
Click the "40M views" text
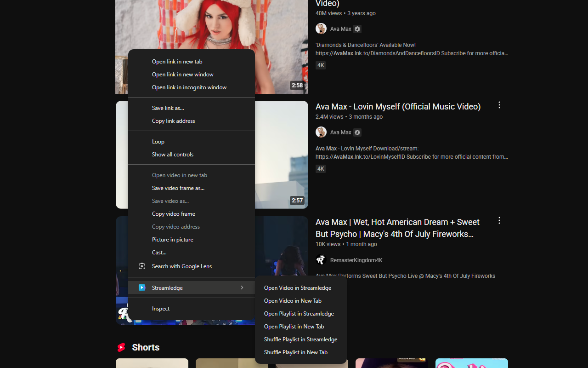tap(328, 13)
